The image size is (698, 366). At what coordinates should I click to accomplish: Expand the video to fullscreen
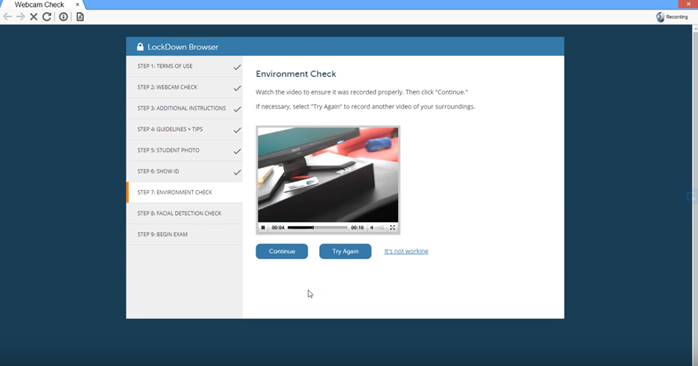click(393, 228)
